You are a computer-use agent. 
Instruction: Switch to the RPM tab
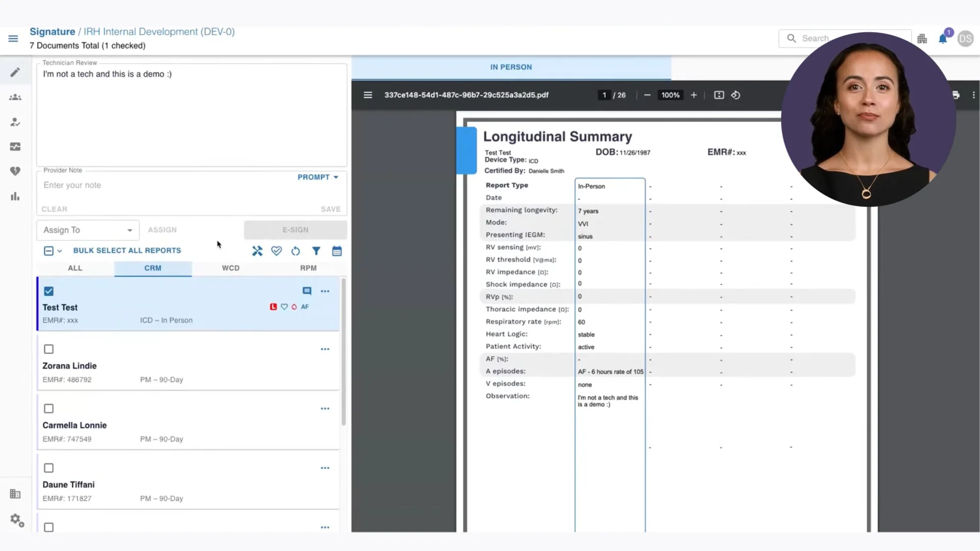tap(308, 268)
